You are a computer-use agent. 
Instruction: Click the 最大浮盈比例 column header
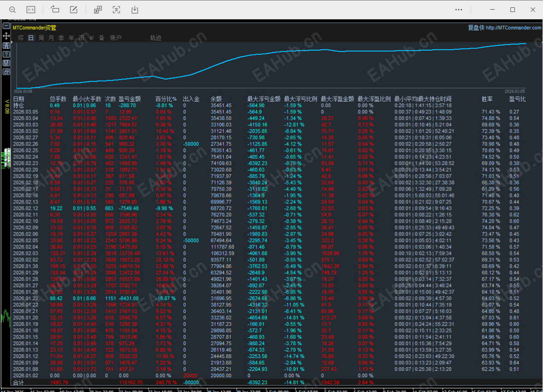[x=374, y=99]
